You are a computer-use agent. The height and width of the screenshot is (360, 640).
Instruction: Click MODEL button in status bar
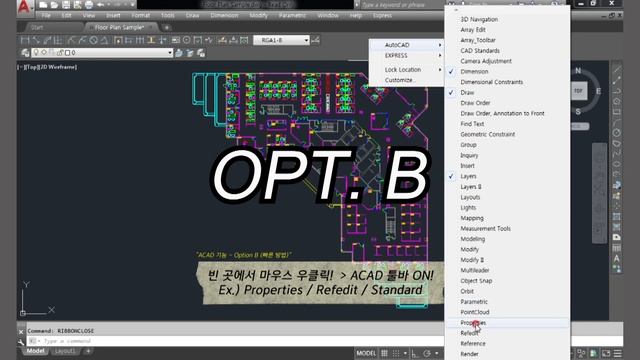pyautogui.click(x=366, y=353)
